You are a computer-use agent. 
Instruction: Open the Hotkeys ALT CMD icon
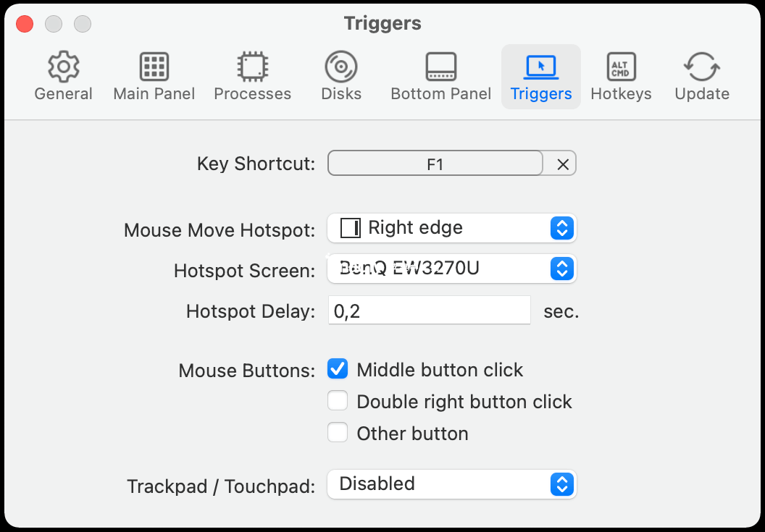(621, 67)
